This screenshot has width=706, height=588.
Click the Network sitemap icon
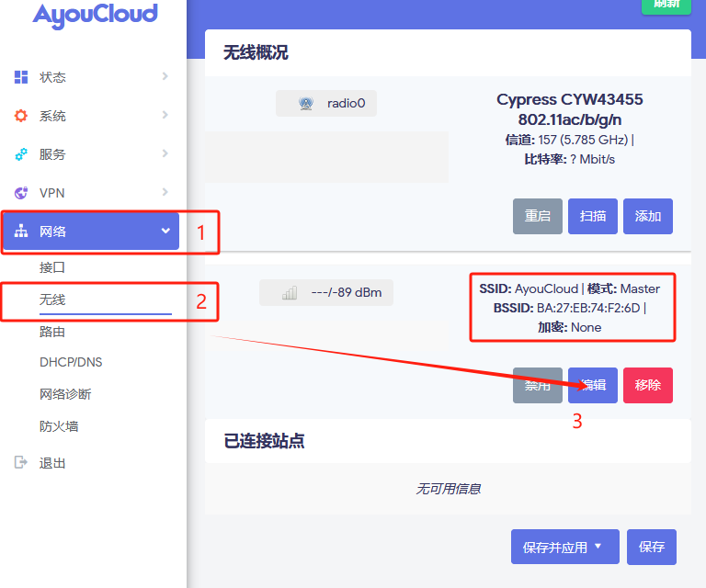21,232
